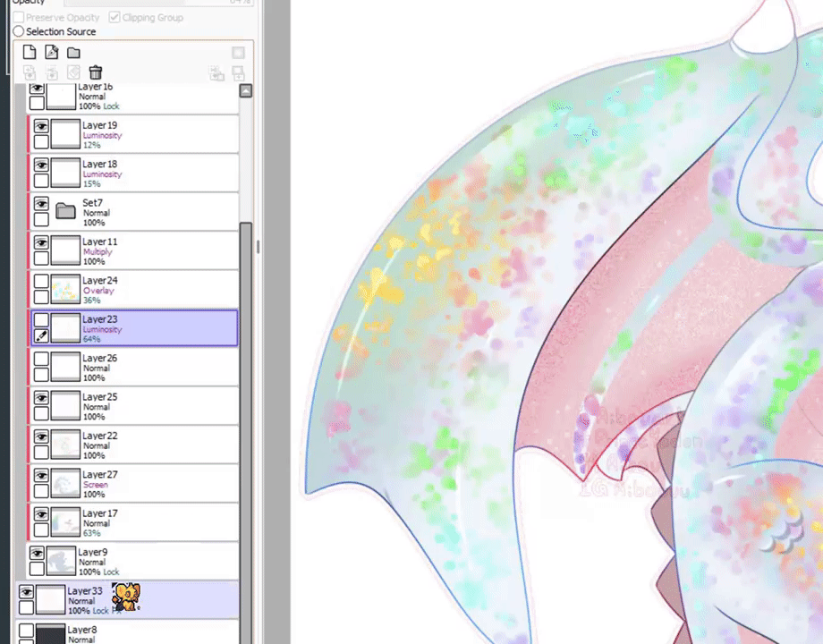Image resolution: width=823 pixels, height=644 pixels.
Task: Click the scroll-up arrow of layer list
Action: tap(246, 91)
